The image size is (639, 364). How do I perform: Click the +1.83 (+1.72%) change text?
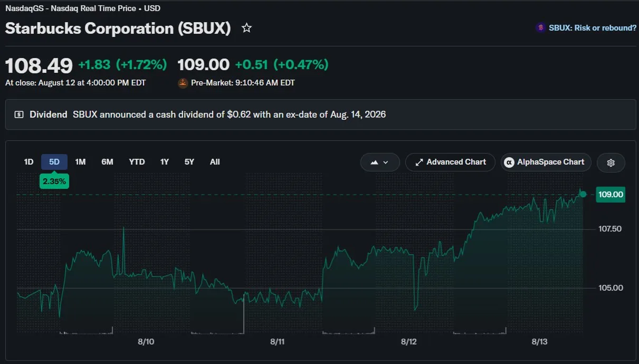(x=122, y=65)
